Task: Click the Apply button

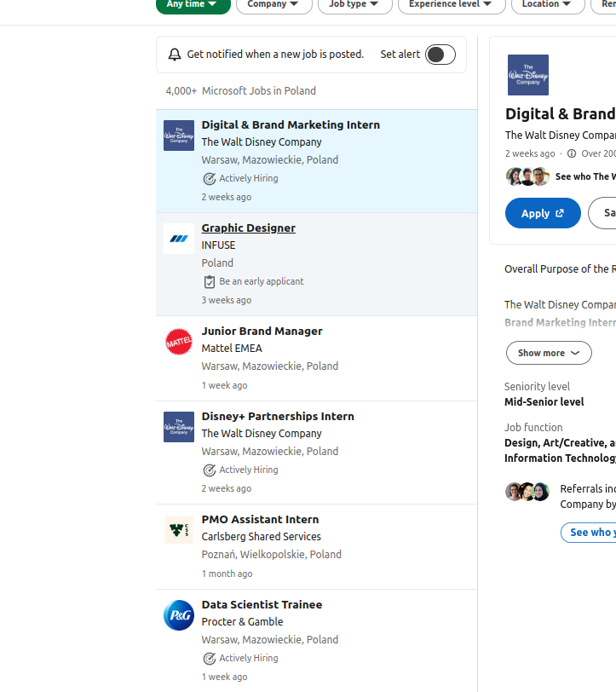Action: (543, 213)
